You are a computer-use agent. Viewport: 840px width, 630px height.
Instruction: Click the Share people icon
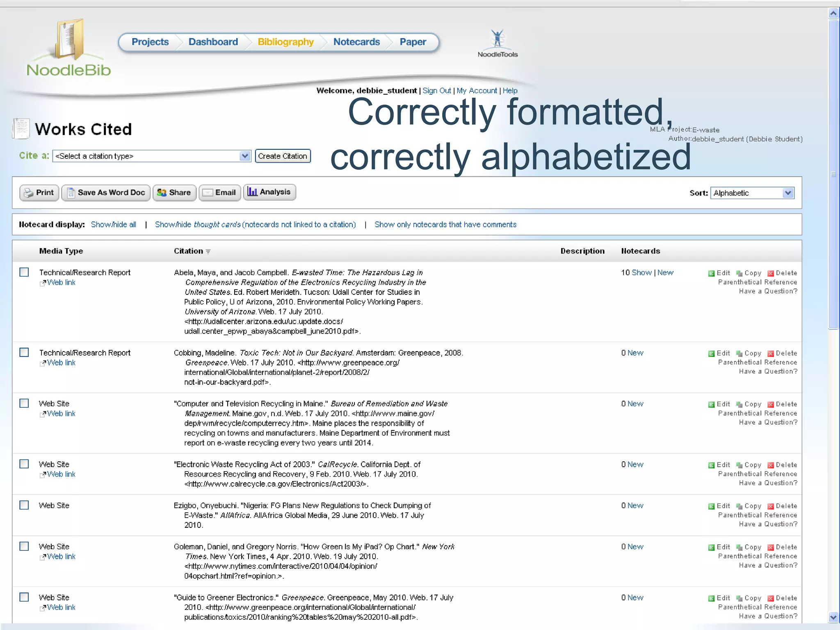pyautogui.click(x=162, y=193)
